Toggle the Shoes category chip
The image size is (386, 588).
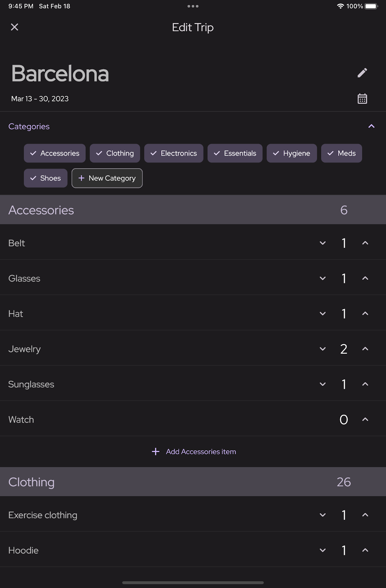click(x=46, y=178)
